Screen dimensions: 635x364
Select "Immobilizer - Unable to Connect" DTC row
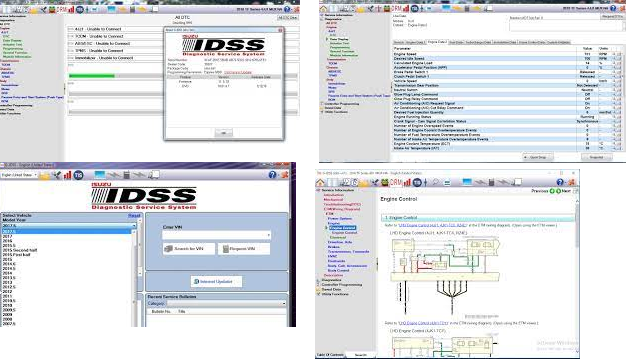(183, 58)
